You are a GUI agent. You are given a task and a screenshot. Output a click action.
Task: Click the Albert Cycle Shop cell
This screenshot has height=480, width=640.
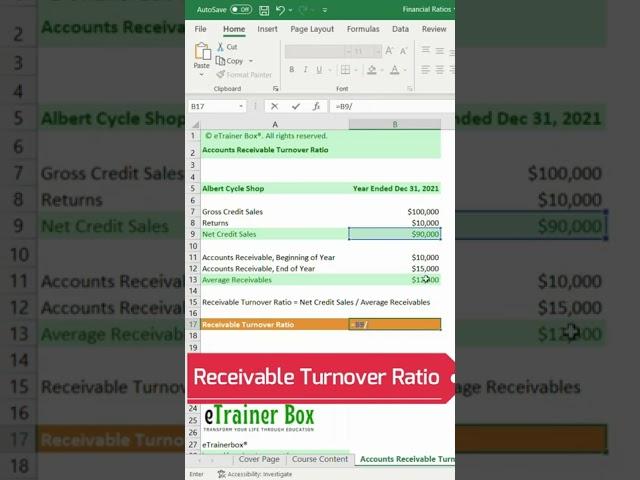tap(275, 189)
